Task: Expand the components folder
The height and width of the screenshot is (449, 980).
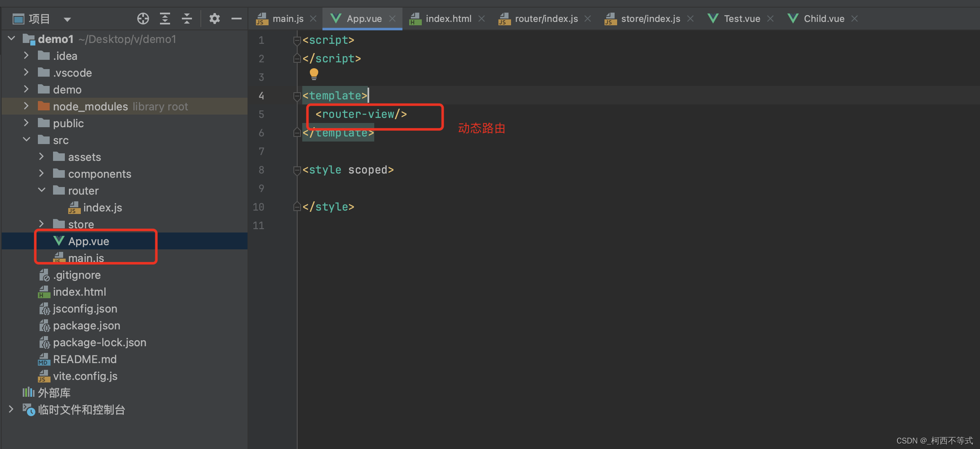Action: pyautogui.click(x=41, y=174)
